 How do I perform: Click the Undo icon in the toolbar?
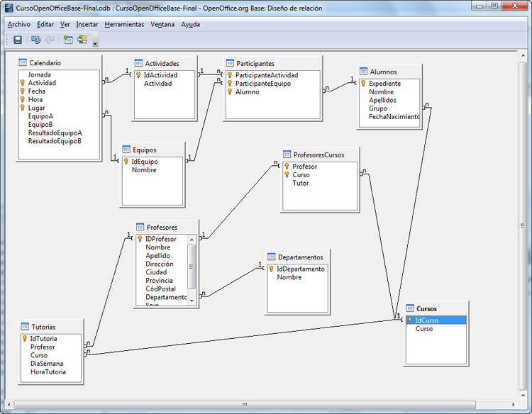click(35, 40)
